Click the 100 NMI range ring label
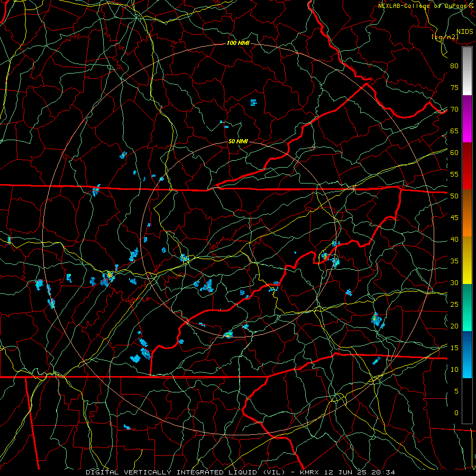The width and height of the screenshot is (476, 476). click(238, 43)
